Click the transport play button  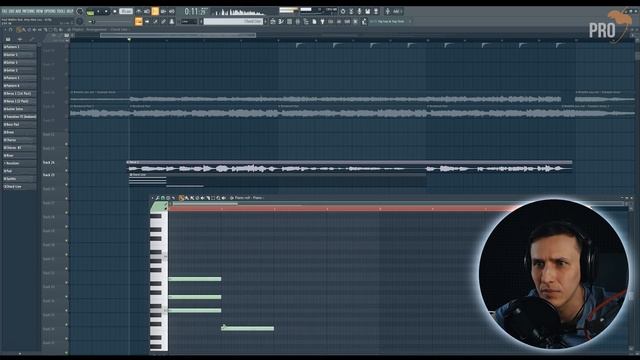[98, 11]
